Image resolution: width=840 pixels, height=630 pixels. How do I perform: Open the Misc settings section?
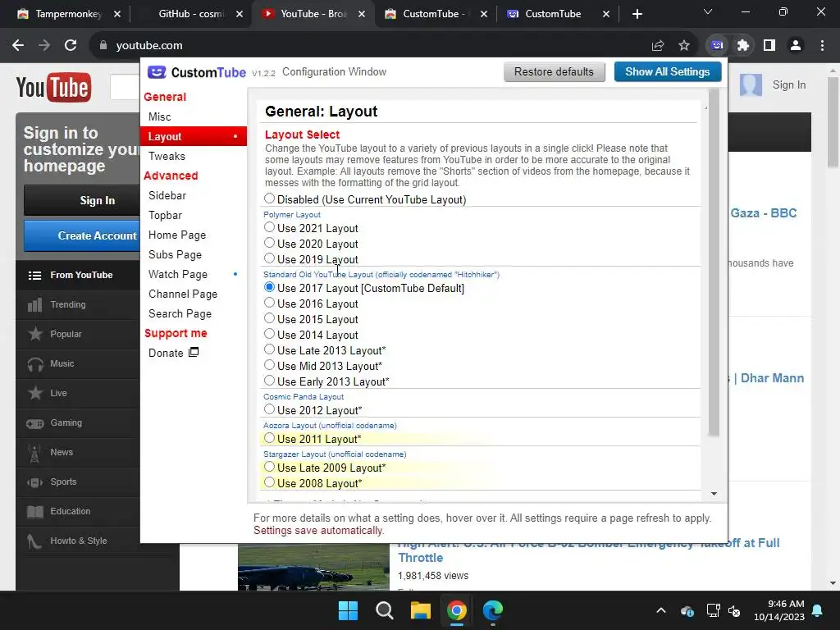194,116
